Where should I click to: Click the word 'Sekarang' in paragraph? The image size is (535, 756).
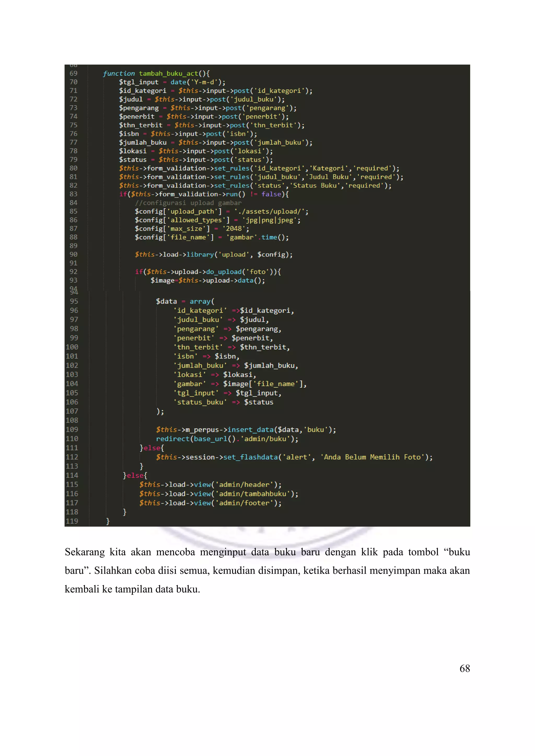point(84,552)
